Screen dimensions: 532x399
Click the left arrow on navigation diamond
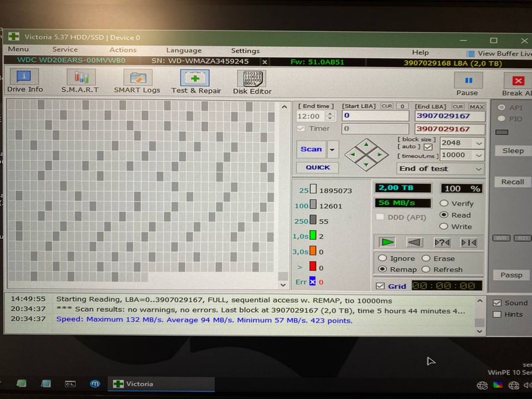click(353, 154)
